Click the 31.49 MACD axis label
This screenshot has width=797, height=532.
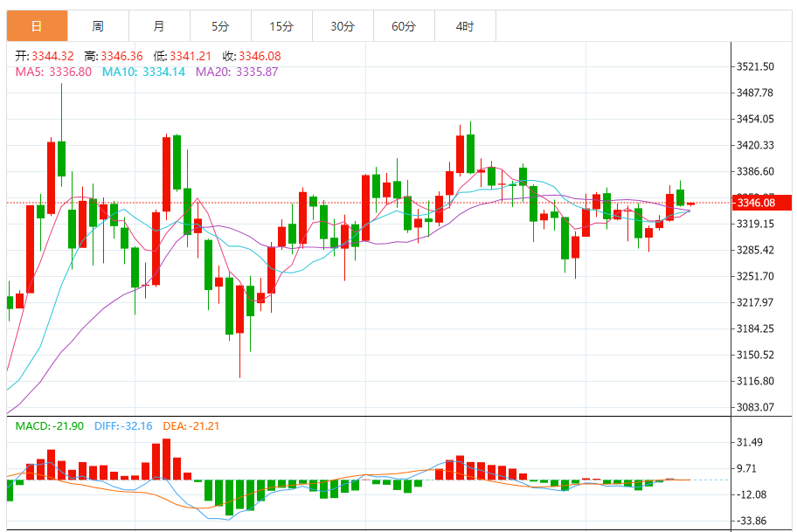point(750,442)
